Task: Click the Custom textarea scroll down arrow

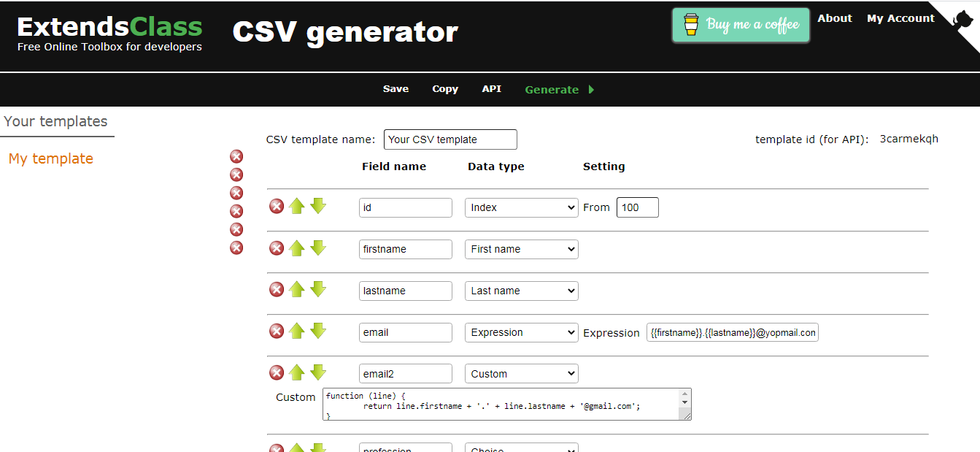Action: tap(684, 402)
